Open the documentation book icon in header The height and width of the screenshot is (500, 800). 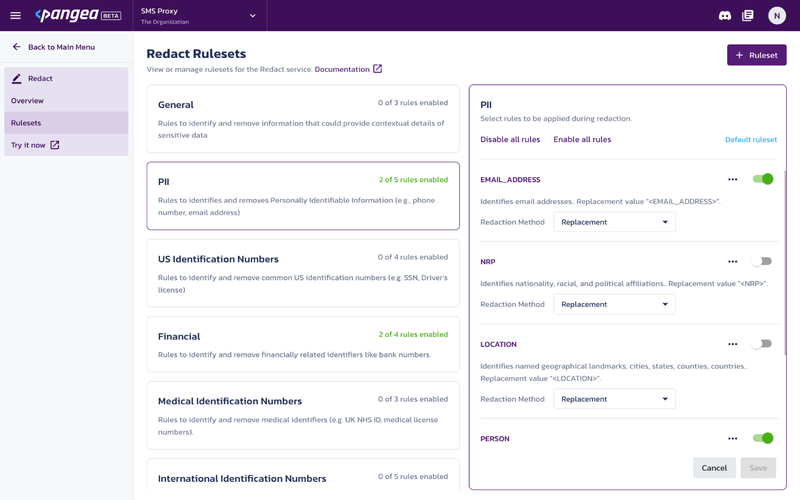coord(748,16)
